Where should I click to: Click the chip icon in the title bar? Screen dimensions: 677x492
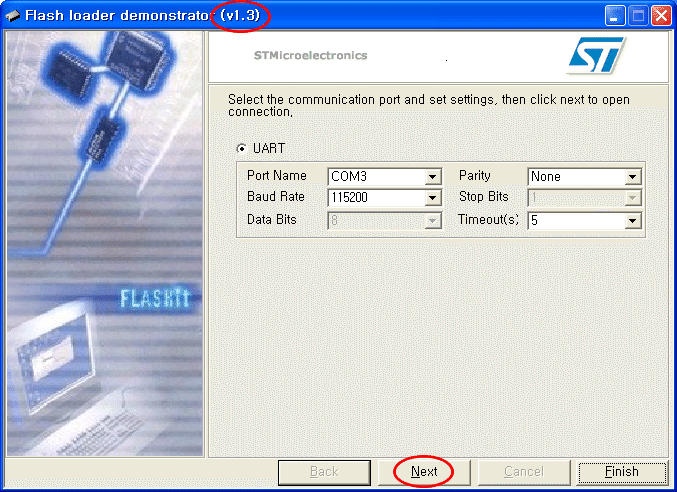[x=13, y=16]
